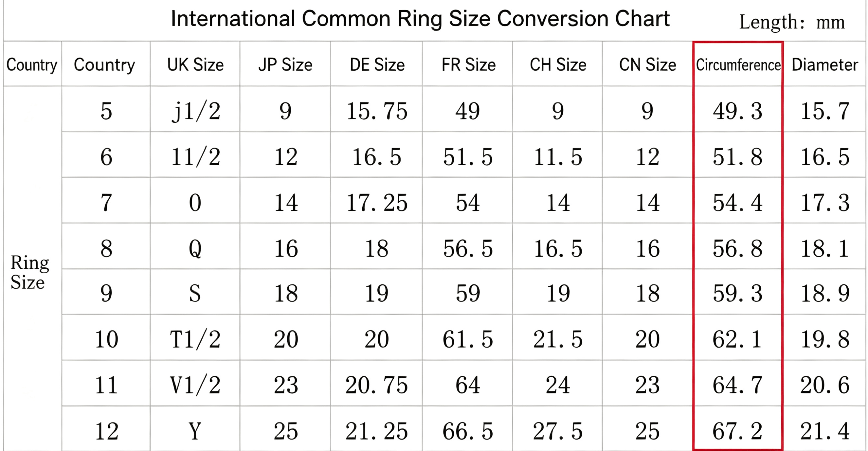Viewport: 868px width, 451px height.
Task: Click the UK size cell 'j1/2'
Action: tap(196, 112)
